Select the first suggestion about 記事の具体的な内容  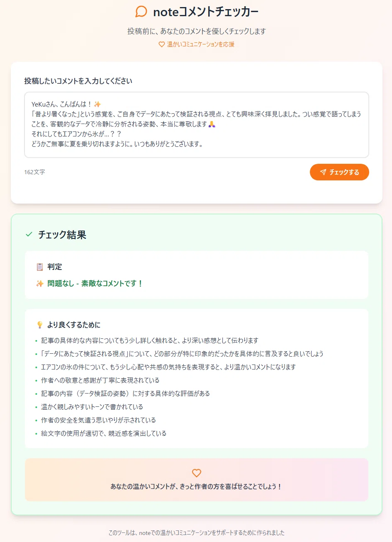click(x=149, y=340)
